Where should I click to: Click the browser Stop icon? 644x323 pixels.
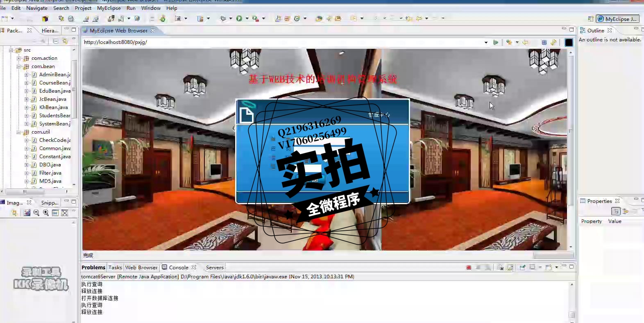click(x=544, y=42)
